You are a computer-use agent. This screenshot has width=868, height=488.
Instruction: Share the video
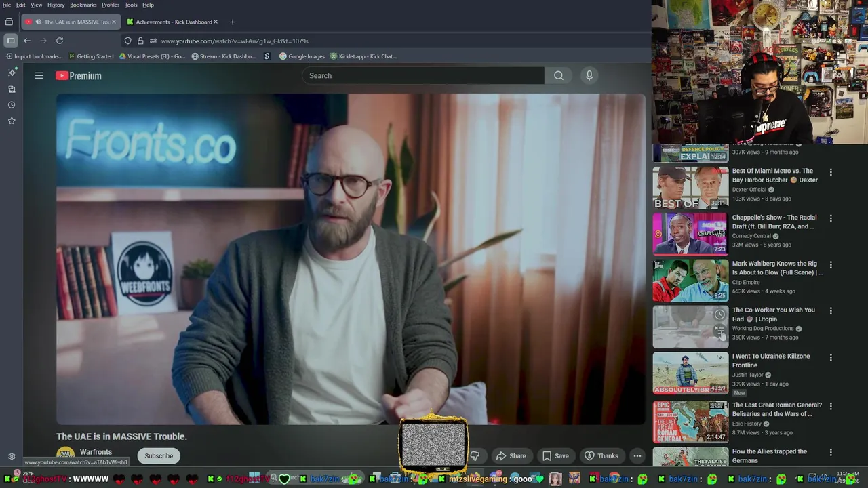tap(511, 456)
